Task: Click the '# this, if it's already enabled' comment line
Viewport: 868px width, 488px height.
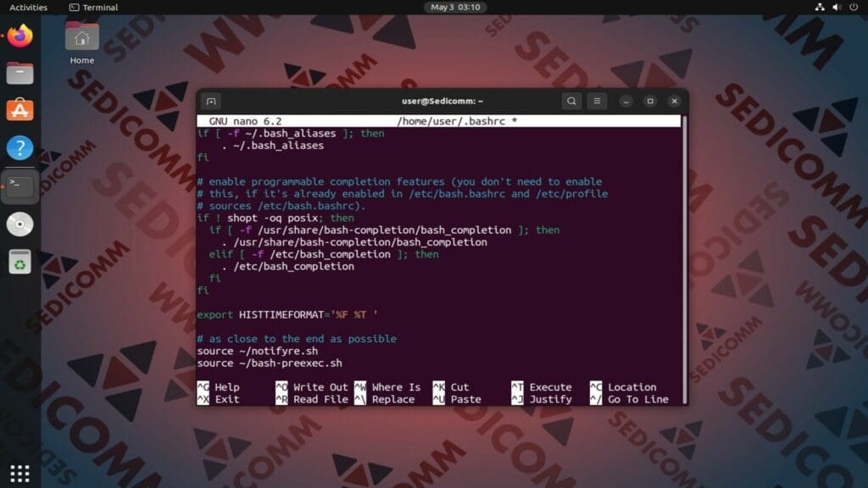Action: point(403,194)
